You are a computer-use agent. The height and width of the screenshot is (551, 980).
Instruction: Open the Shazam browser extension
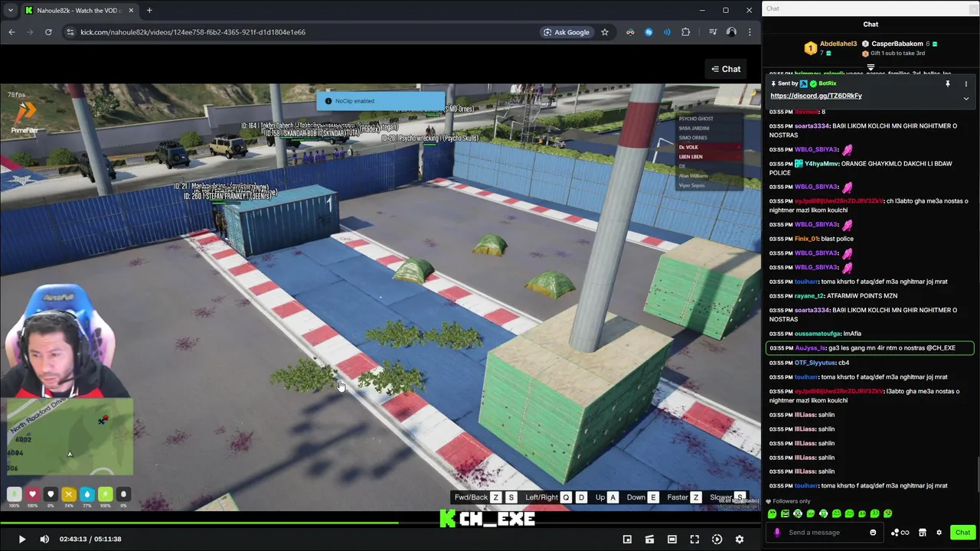(x=648, y=32)
